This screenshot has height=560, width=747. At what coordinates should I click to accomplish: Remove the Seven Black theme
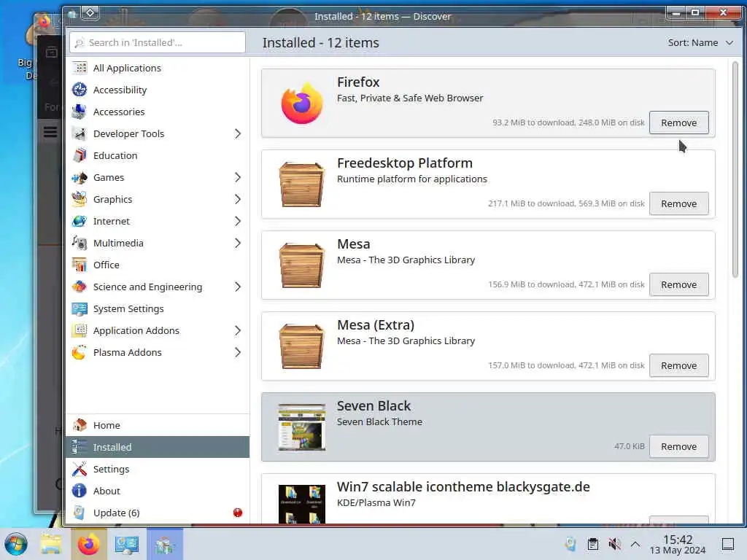pyautogui.click(x=679, y=447)
